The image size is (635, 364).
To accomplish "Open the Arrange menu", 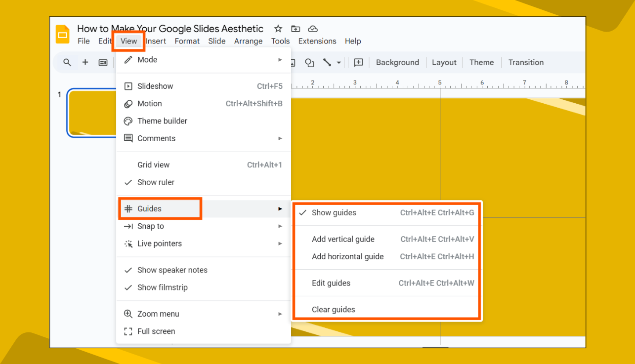I will [x=248, y=41].
